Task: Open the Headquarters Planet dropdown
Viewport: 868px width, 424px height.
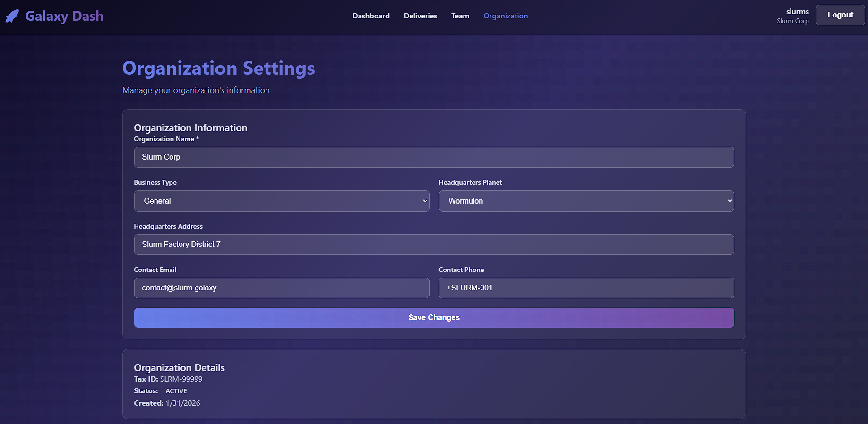Action: [x=586, y=201]
